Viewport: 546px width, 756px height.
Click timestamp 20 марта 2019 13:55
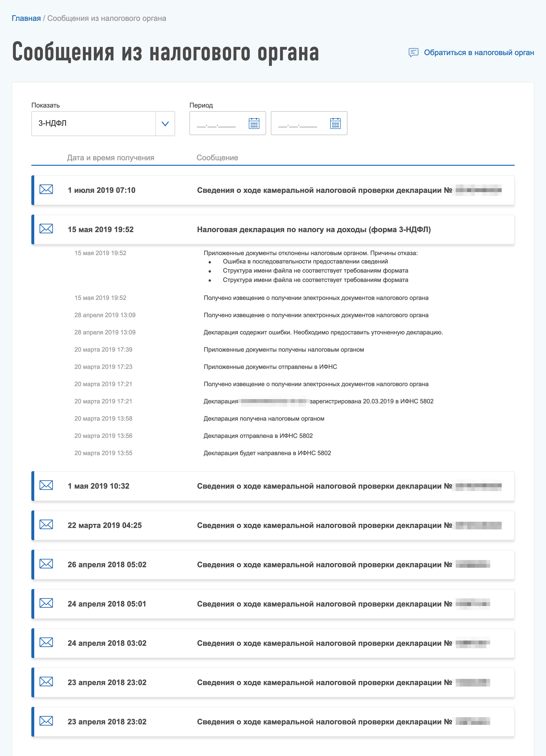click(103, 453)
